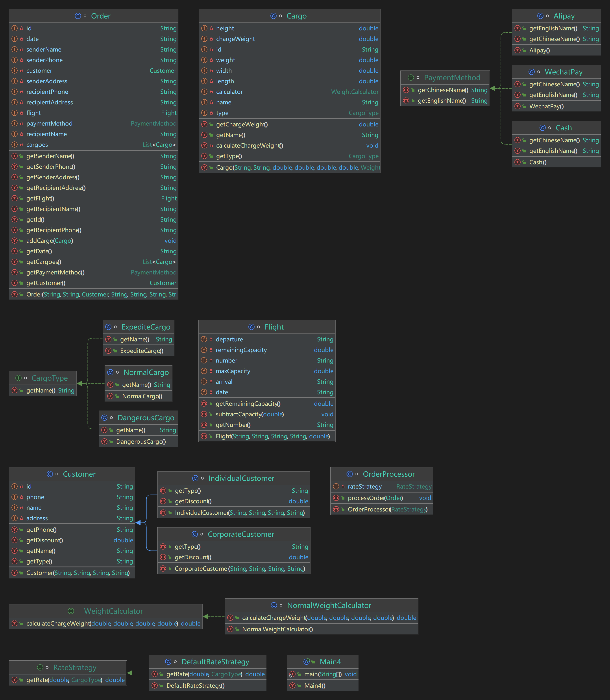610x700 pixels.
Task: Click the DangerousCargo class title
Action: pyautogui.click(x=146, y=418)
